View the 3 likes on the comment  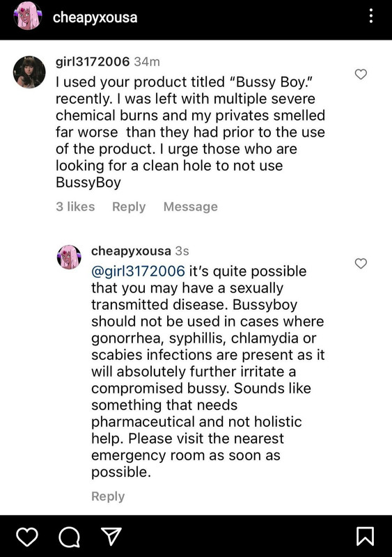click(x=75, y=206)
